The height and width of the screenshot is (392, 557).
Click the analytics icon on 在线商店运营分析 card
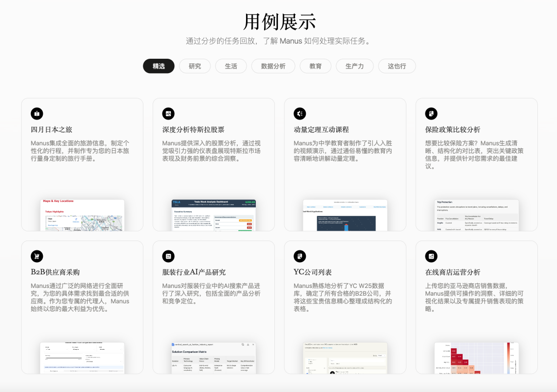pyautogui.click(x=431, y=256)
